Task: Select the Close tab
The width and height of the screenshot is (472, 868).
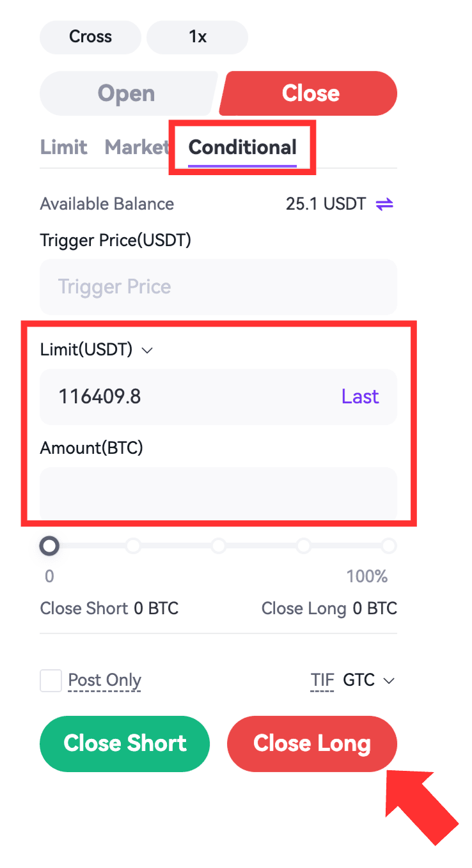Action: pyautogui.click(x=310, y=93)
